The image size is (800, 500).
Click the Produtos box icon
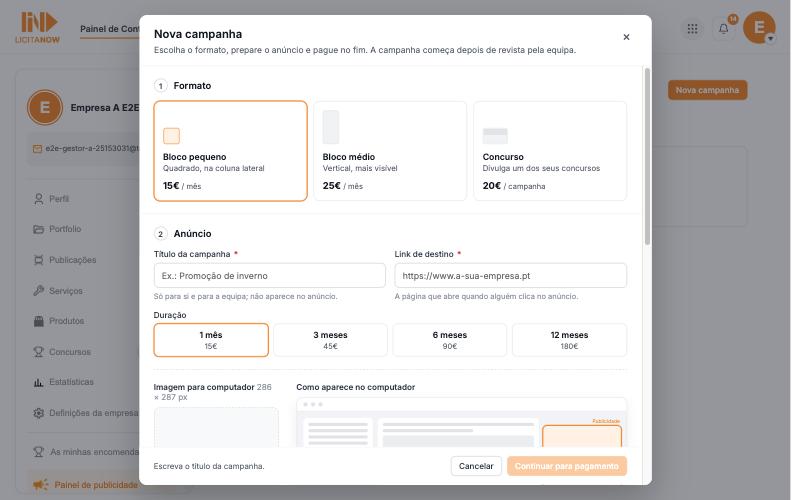(38, 321)
